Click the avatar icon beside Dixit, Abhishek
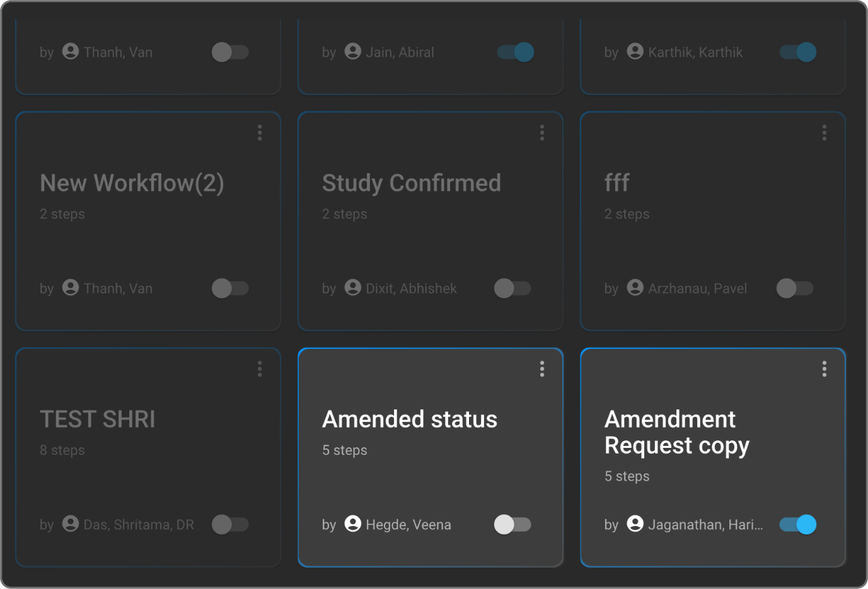The height and width of the screenshot is (589, 868). coord(353,288)
